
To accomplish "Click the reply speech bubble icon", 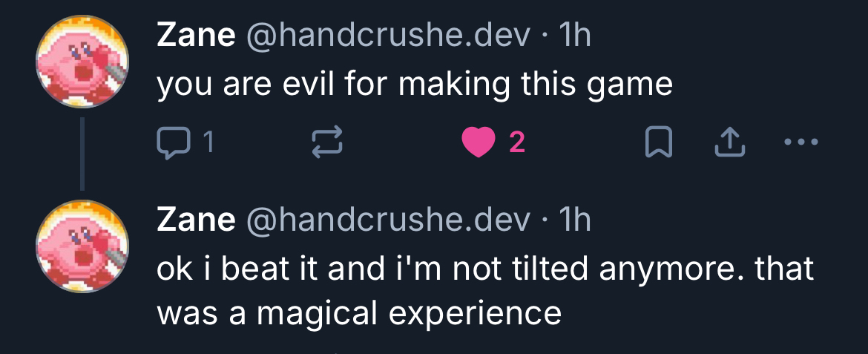I will (172, 142).
